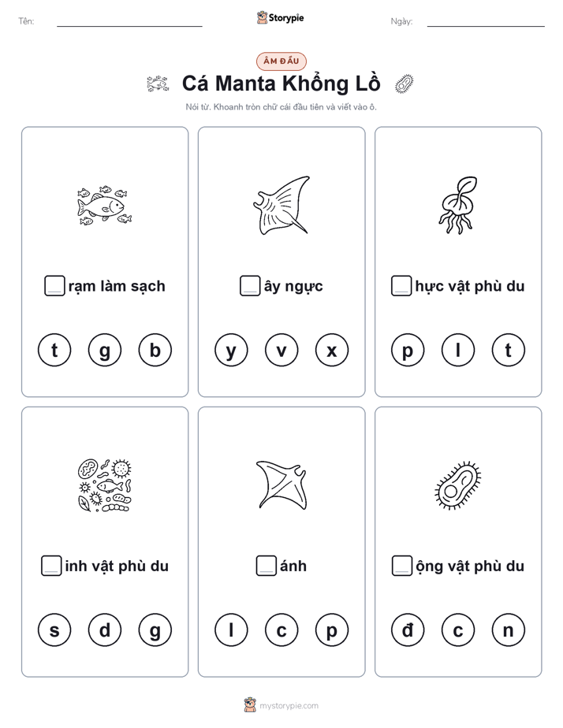Click the manta ray picture above 'ánh'

point(281,485)
